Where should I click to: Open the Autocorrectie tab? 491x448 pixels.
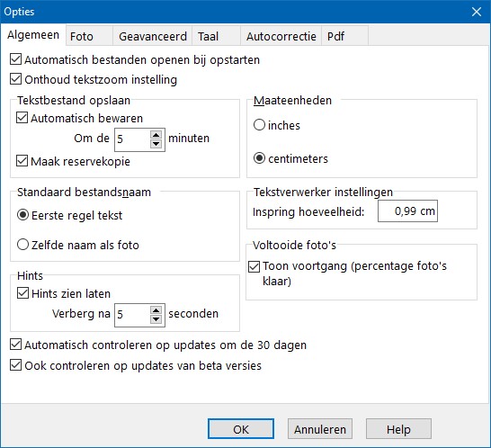pos(281,36)
